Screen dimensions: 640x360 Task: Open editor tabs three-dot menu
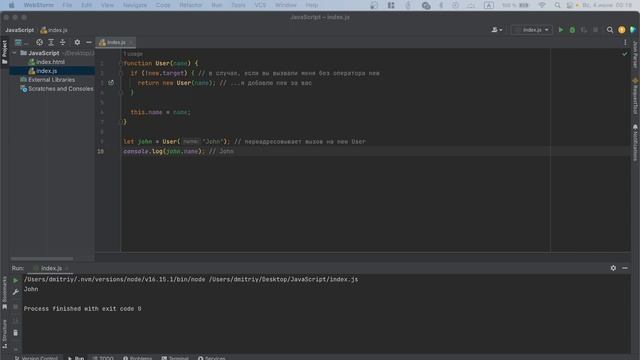625,42
